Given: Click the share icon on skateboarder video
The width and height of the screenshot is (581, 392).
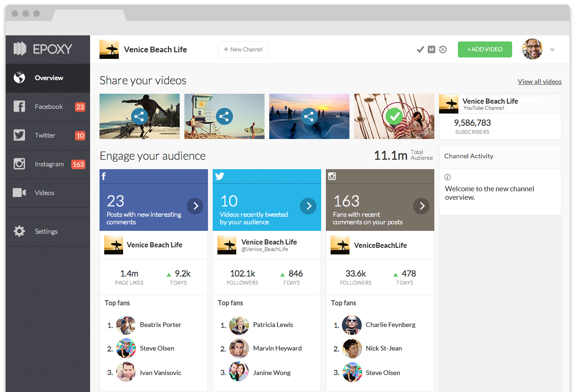Looking at the screenshot, I should pos(140,116).
